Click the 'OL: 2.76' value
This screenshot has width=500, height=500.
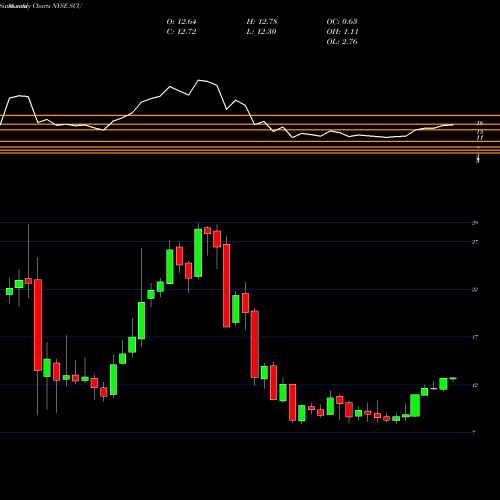click(342, 42)
